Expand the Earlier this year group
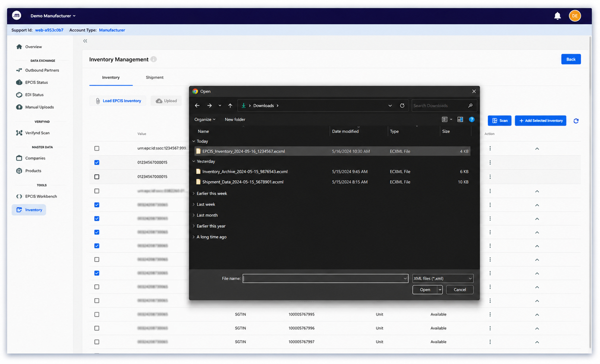Viewport: 600px width, 364px height. pos(194,226)
